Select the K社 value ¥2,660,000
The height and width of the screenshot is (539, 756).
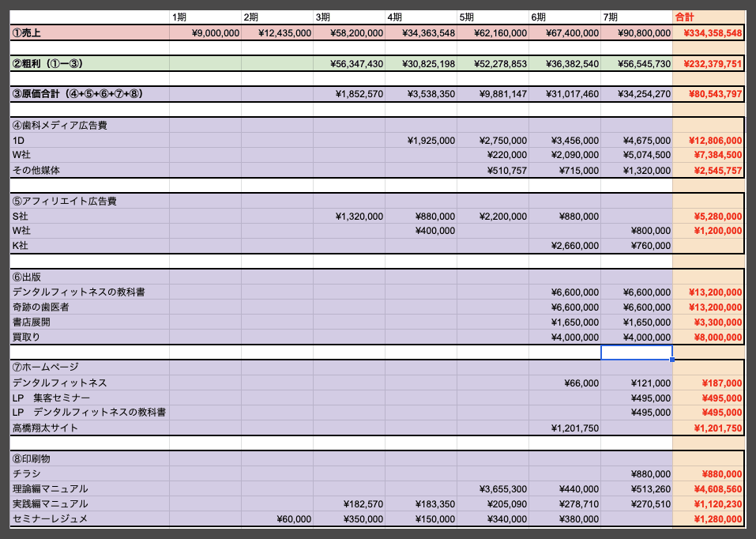pyautogui.click(x=565, y=246)
